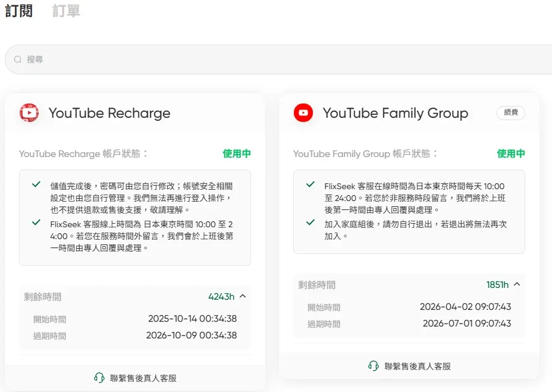
Task: Click YouTube Recharge 帳戶狀態 label
Action: [83, 154]
